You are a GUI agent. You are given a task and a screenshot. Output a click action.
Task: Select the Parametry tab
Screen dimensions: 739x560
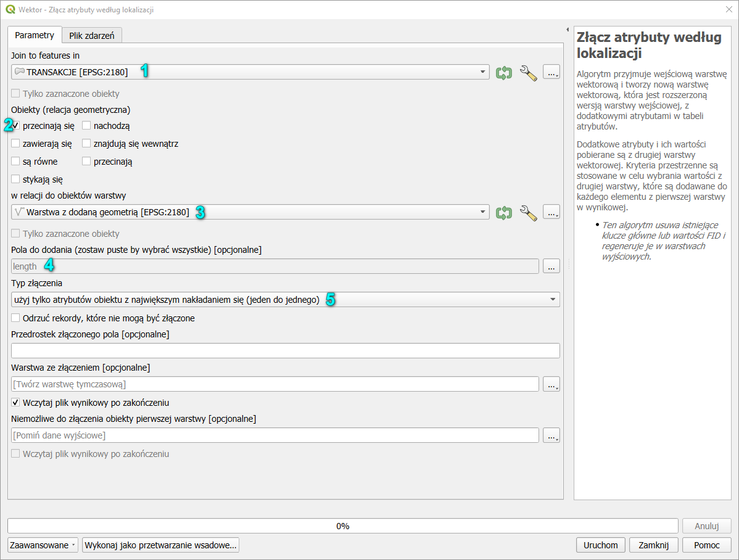(x=35, y=35)
